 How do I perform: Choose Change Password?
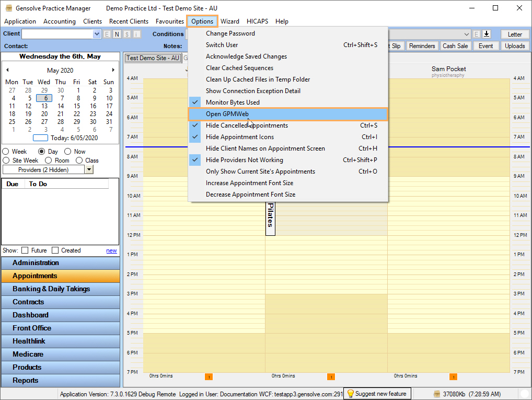[x=288, y=33]
